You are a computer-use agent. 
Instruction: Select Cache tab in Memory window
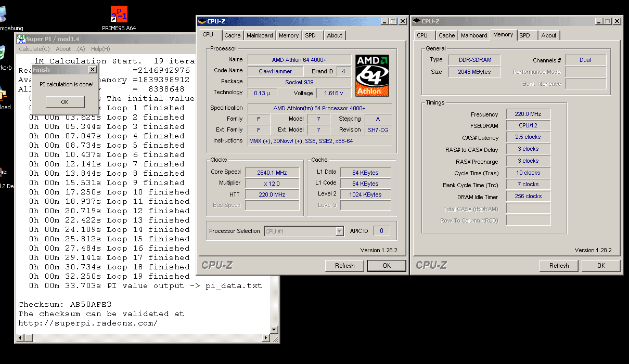[446, 35]
